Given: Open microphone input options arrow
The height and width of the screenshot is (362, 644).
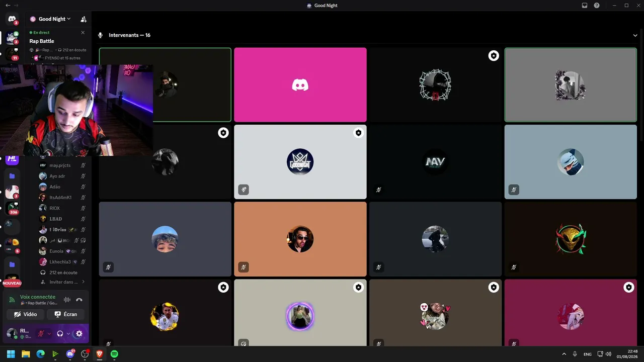Looking at the screenshot, I should pyautogui.click(x=49, y=333).
